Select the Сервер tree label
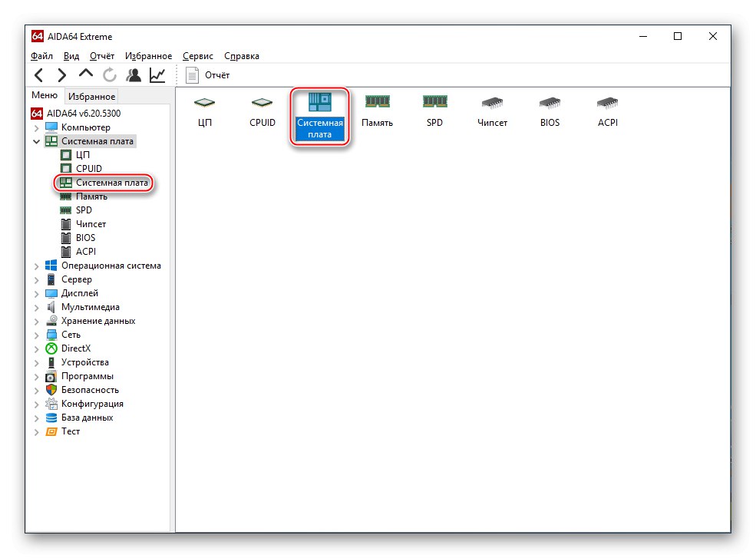Image resolution: width=756 pixels, height=558 pixels. (76, 279)
